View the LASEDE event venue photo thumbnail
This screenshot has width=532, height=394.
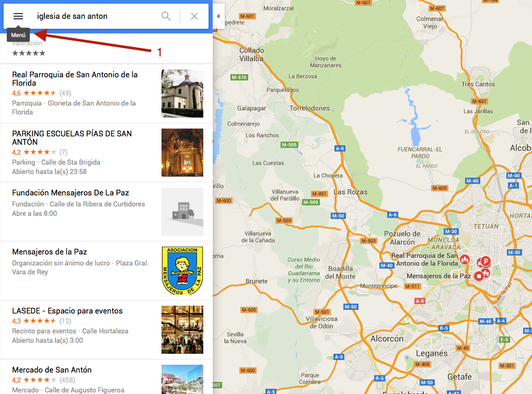pos(182,330)
